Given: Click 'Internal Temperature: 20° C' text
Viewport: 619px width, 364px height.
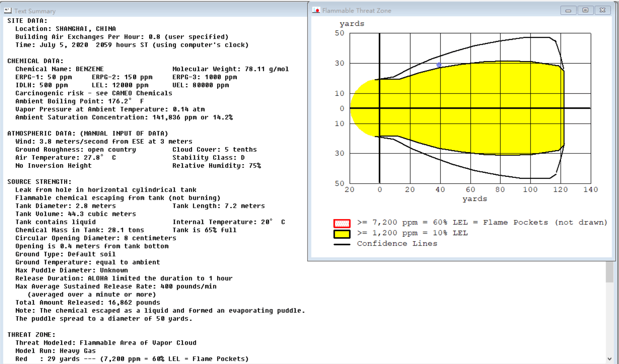Looking at the screenshot, I should click(x=229, y=222).
